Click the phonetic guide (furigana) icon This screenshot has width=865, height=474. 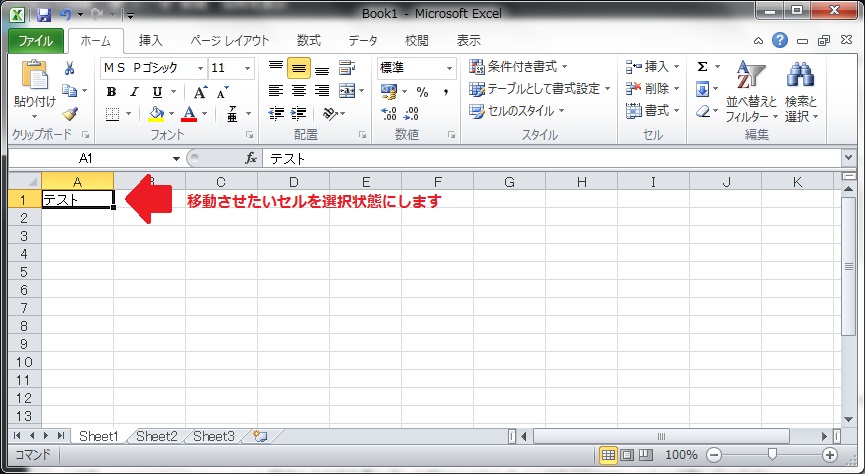pos(232,114)
